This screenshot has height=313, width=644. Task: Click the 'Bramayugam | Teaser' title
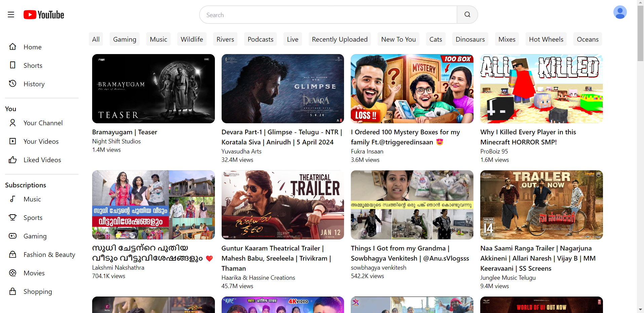pos(125,132)
